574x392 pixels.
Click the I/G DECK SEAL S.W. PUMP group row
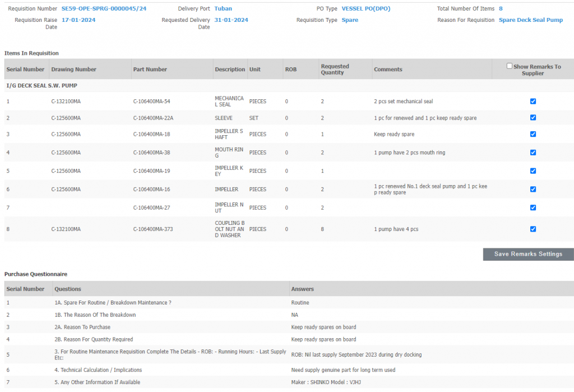coord(42,86)
